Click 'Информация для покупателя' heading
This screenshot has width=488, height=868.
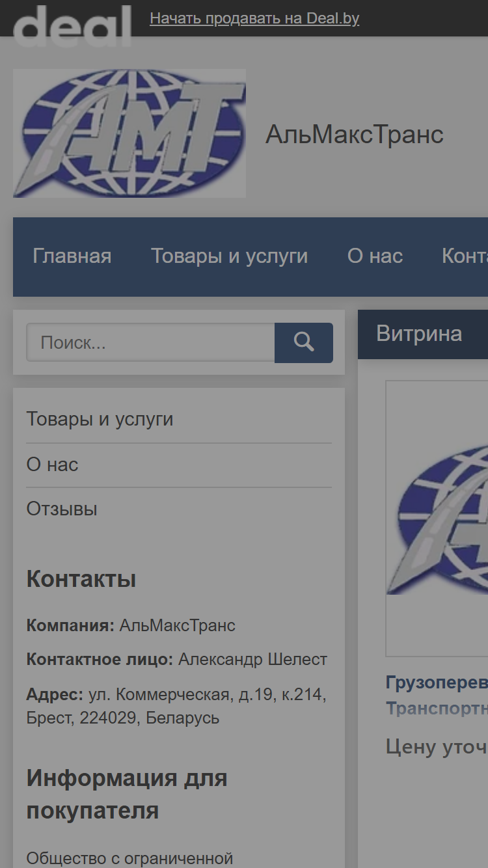[126, 794]
